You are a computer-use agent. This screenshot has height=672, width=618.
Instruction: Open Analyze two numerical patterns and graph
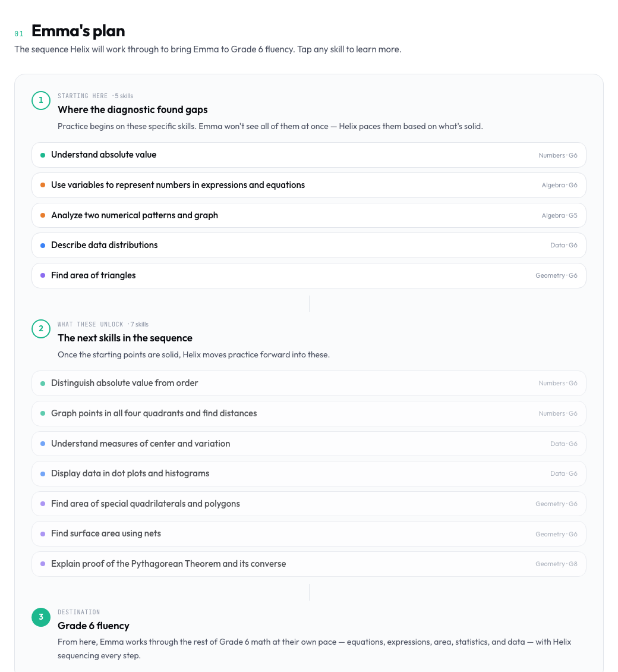309,215
